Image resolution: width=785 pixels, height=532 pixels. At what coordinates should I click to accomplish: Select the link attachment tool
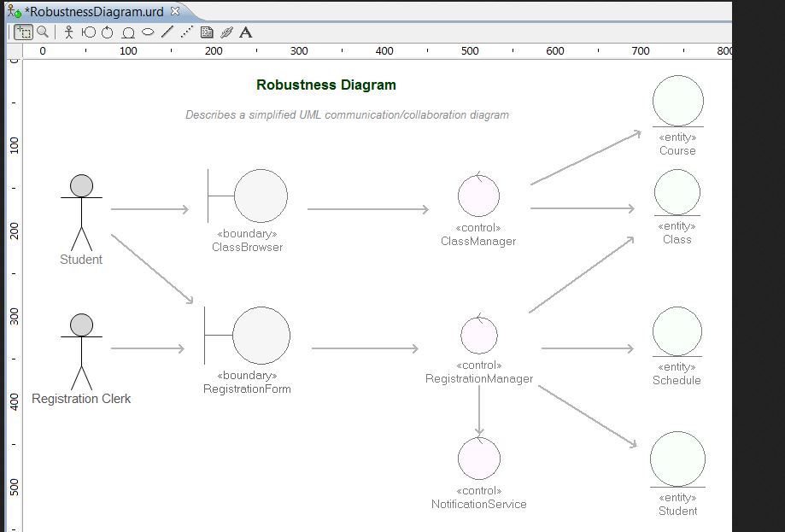(226, 32)
